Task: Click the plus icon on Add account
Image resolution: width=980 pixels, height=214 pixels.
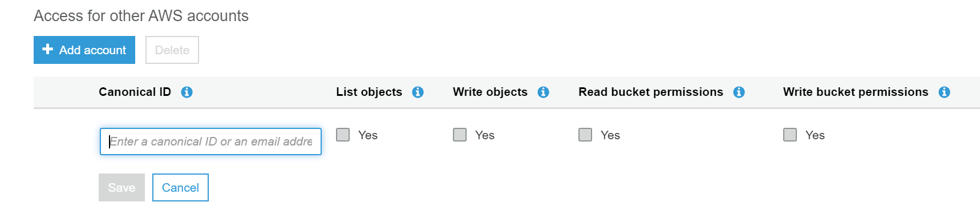Action: click(x=48, y=49)
